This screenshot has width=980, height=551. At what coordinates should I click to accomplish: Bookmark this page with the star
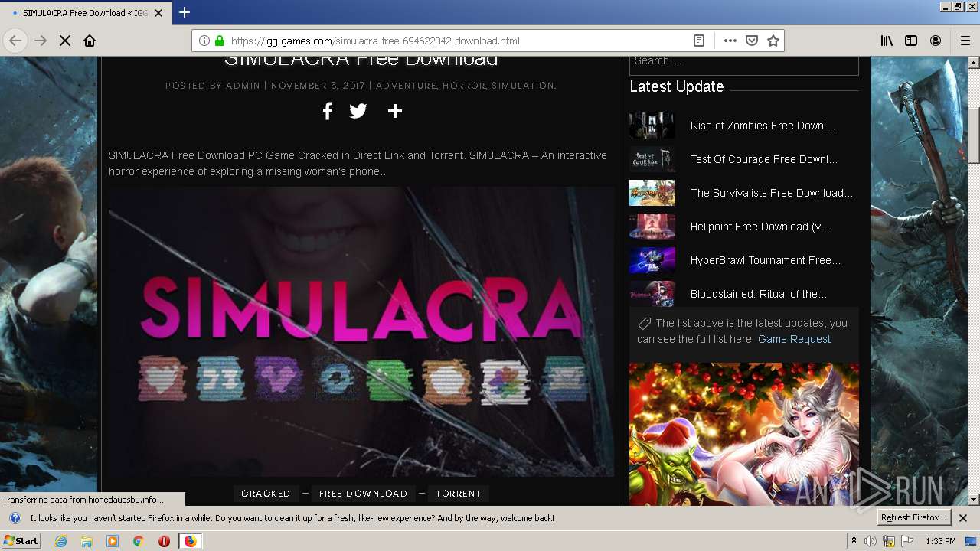coord(773,41)
